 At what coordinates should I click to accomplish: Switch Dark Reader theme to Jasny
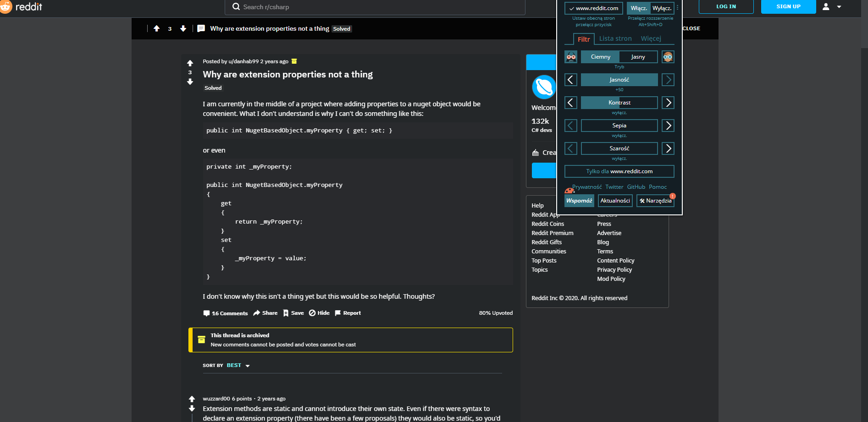click(x=638, y=56)
